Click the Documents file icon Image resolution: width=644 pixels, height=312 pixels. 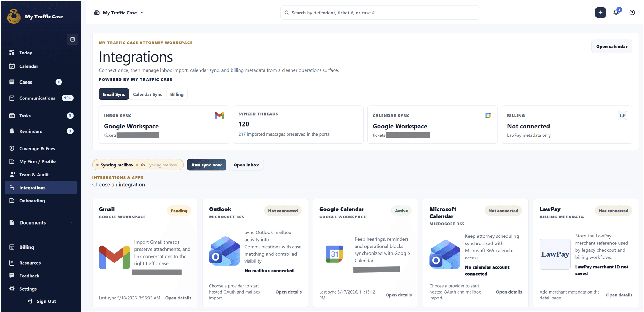12,222
